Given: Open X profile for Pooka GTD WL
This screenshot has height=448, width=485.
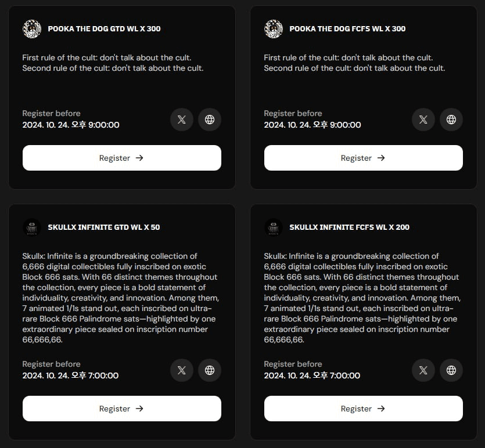Looking at the screenshot, I should click(x=182, y=120).
